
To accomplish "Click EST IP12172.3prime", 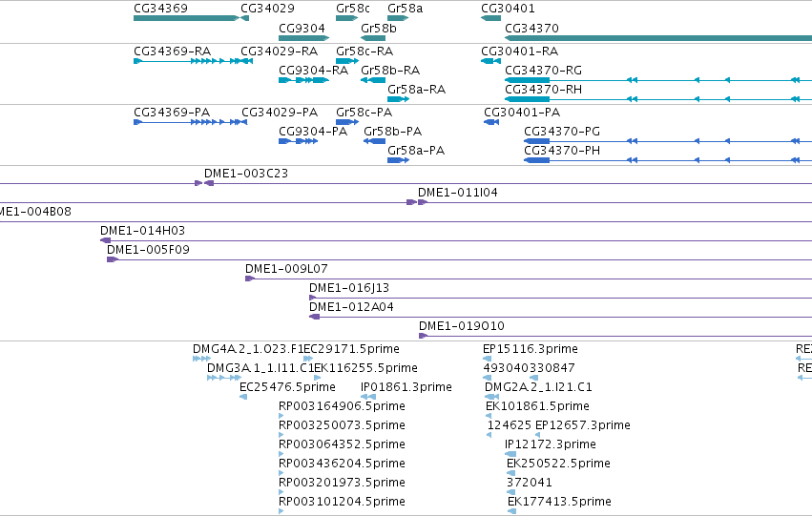I will (x=510, y=454).
